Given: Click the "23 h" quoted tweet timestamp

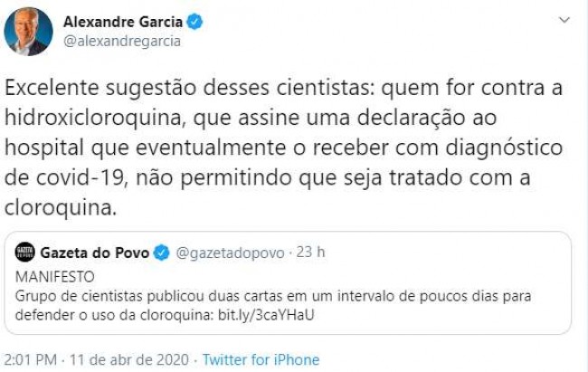Looking at the screenshot, I should [312, 253].
